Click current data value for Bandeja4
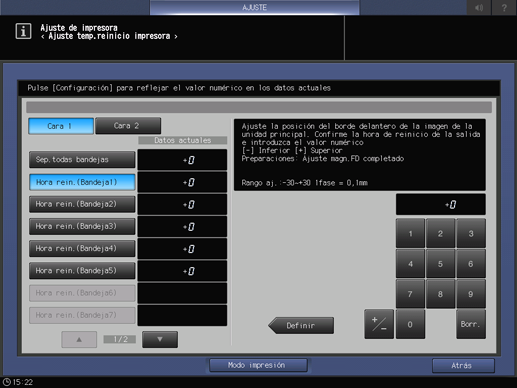 coord(182,249)
